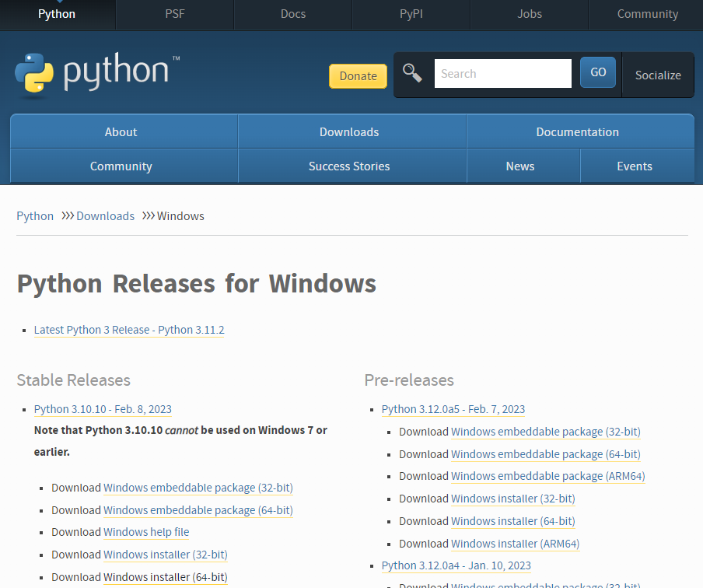The width and height of the screenshot is (703, 588).
Task: Click the GO search button
Action: click(x=597, y=72)
